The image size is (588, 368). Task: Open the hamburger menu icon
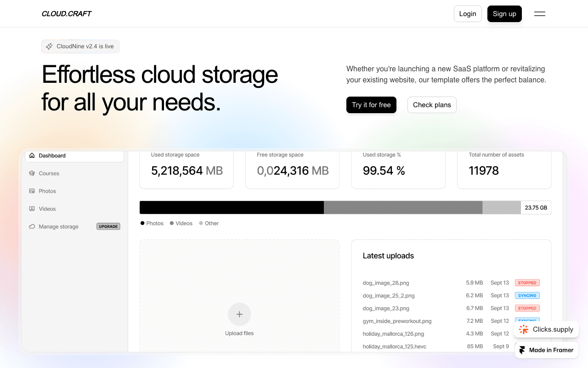click(x=540, y=14)
